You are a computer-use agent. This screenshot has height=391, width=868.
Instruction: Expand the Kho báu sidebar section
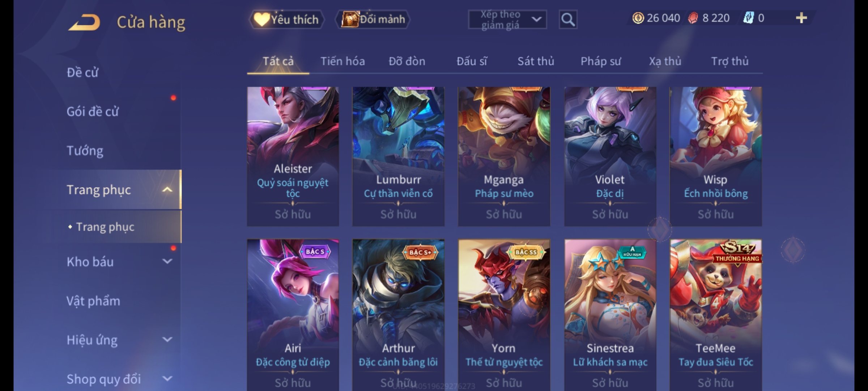pyautogui.click(x=167, y=261)
